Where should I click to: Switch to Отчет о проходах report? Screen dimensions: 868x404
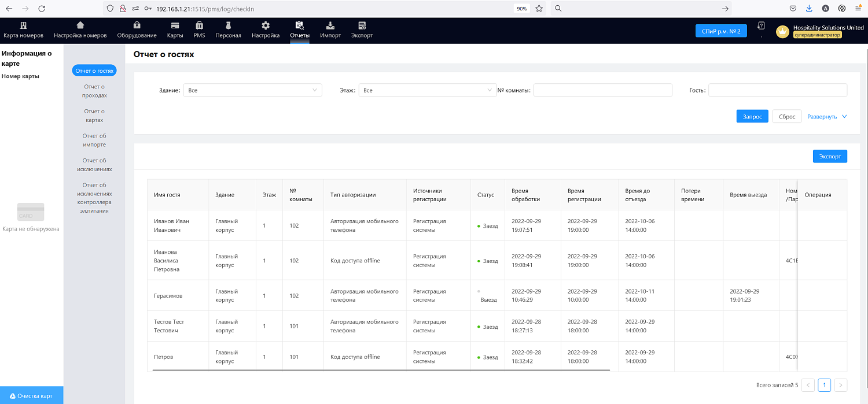94,91
